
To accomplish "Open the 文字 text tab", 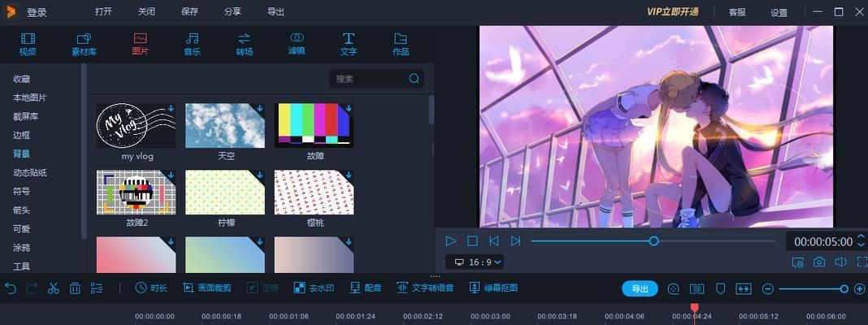I will 348,45.
